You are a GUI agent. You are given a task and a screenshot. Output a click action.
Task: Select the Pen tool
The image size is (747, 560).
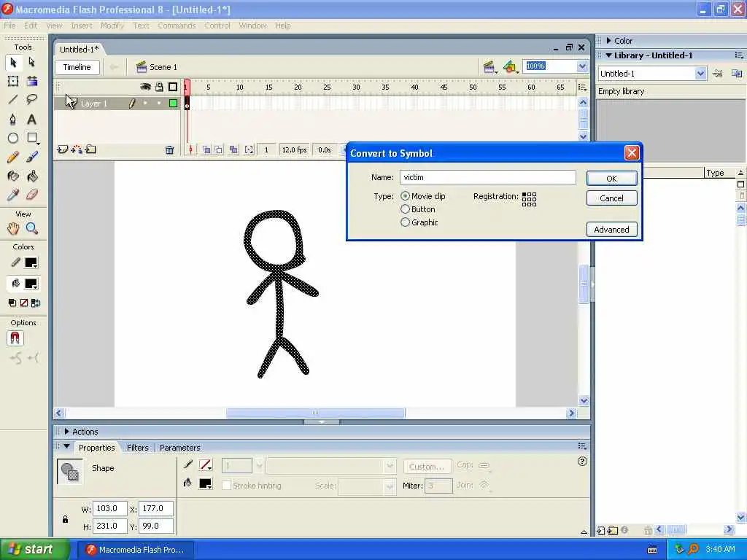[13, 119]
